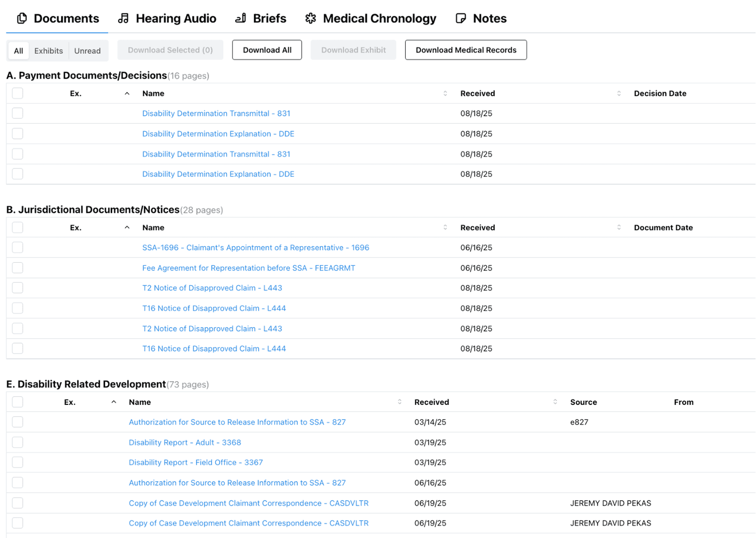Screen dimensions: 756x538
Task: Click 03/19/25 date of Disability Report - Adult
Action: tap(430, 443)
